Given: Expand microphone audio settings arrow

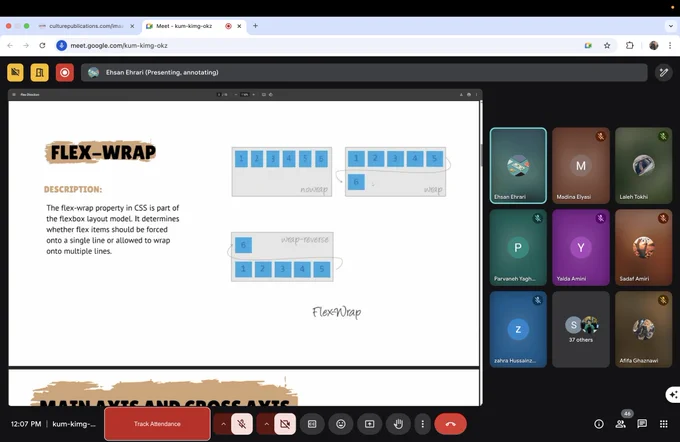Looking at the screenshot, I should (223, 424).
